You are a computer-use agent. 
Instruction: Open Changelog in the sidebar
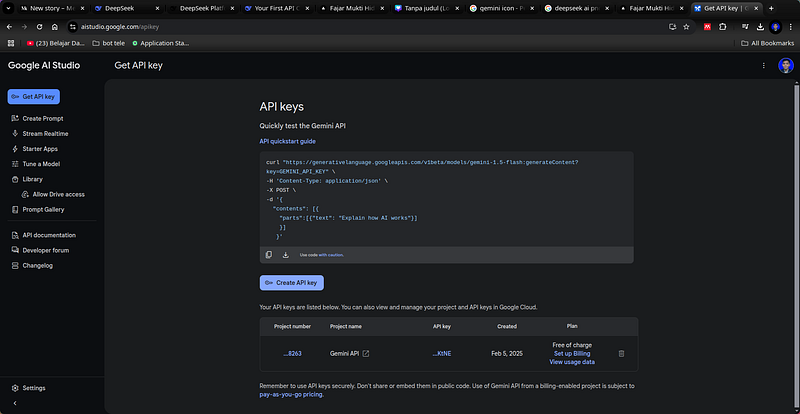coord(32,265)
